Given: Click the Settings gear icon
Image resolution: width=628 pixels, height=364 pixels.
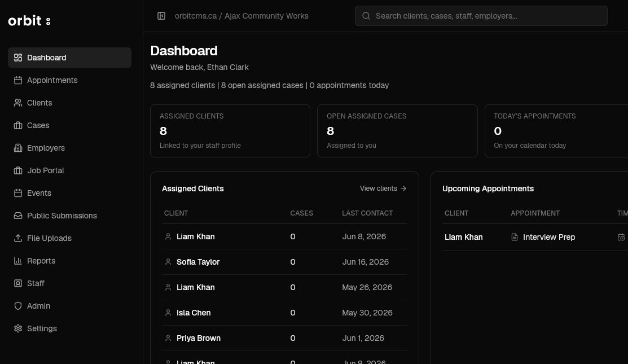Looking at the screenshot, I should (x=18, y=328).
